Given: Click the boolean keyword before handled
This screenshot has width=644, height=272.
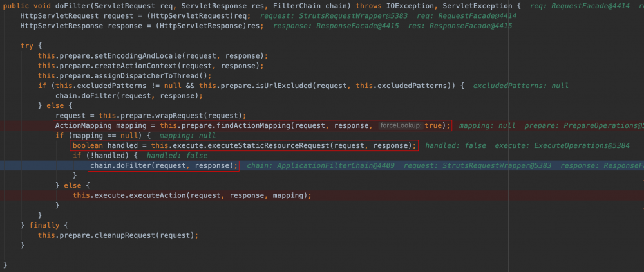Looking at the screenshot, I should tap(88, 145).
